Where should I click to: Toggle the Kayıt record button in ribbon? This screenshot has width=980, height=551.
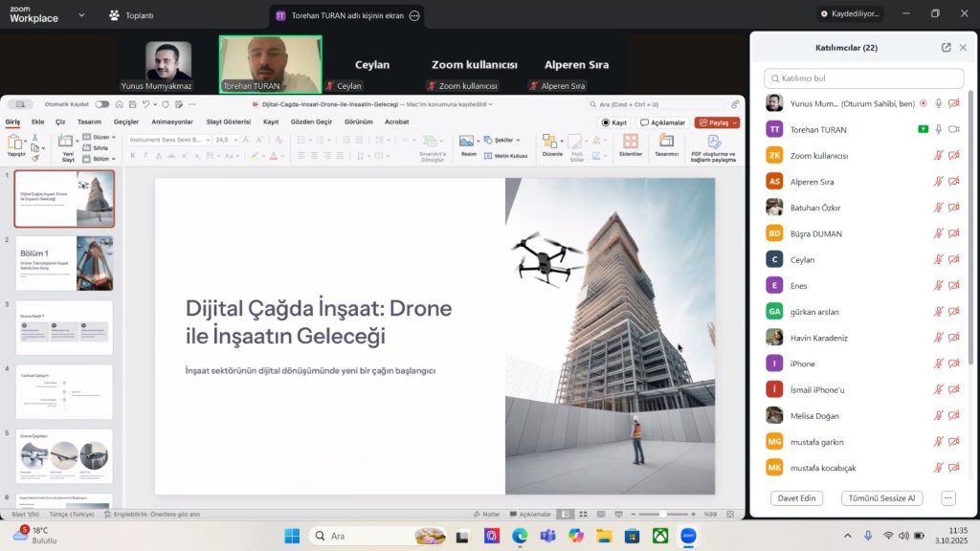click(613, 122)
